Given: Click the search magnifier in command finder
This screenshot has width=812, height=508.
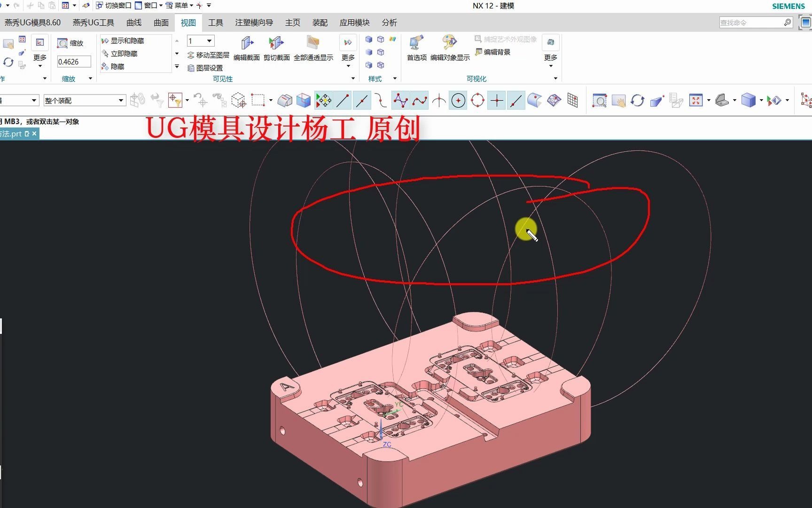Looking at the screenshot, I should [x=788, y=23].
